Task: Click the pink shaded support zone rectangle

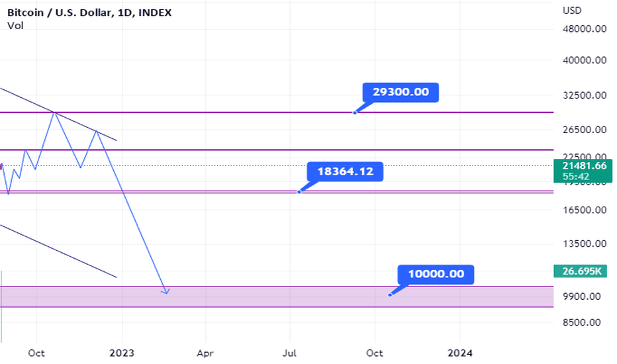Action: click(x=277, y=296)
